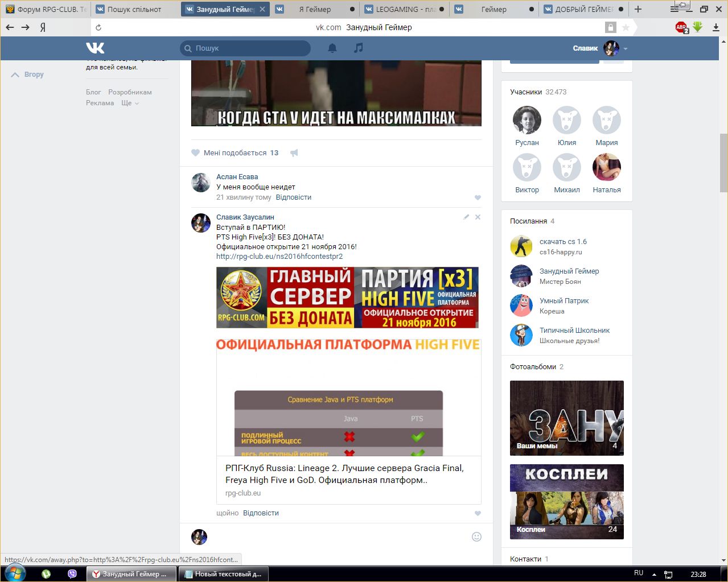Open Аслан Есава's avatar

click(201, 183)
